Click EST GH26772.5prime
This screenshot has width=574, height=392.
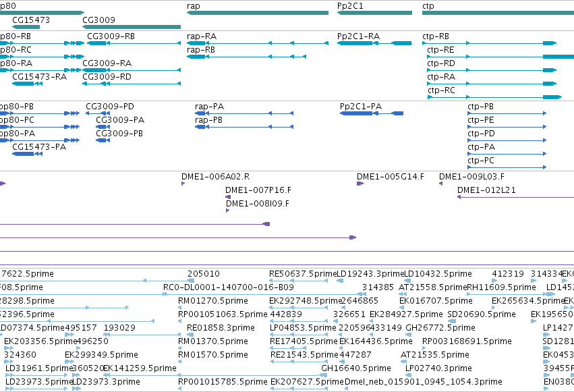pos(440,328)
